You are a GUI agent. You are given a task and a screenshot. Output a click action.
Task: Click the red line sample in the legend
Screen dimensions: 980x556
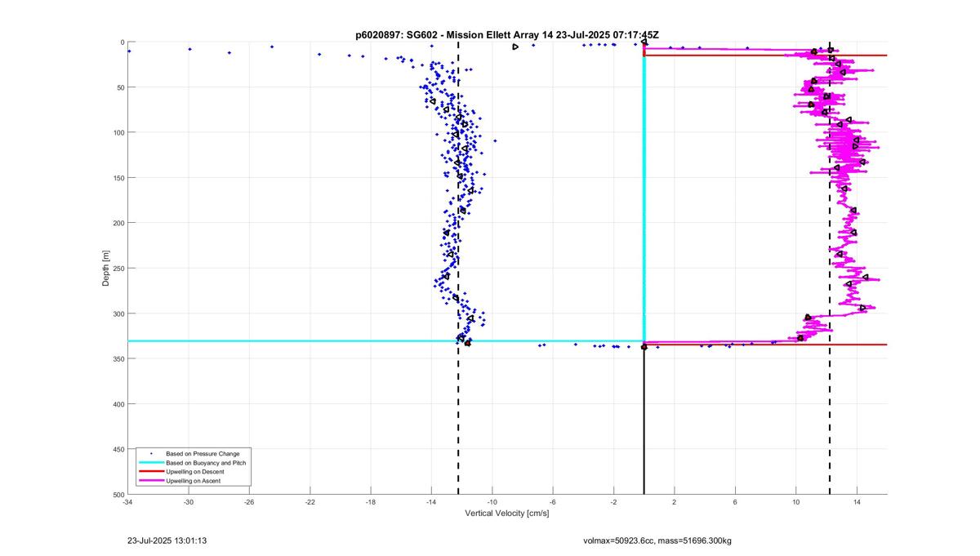pos(151,472)
